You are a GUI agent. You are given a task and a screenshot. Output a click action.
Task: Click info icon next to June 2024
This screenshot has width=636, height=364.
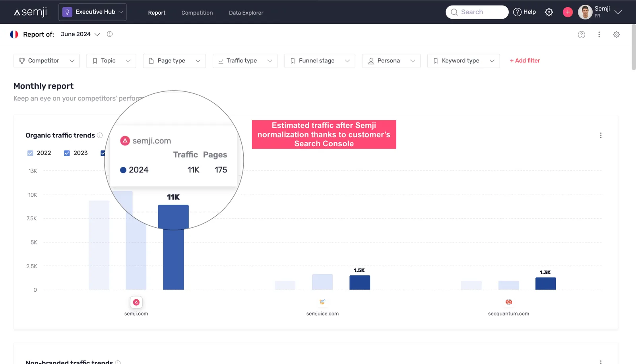[110, 34]
